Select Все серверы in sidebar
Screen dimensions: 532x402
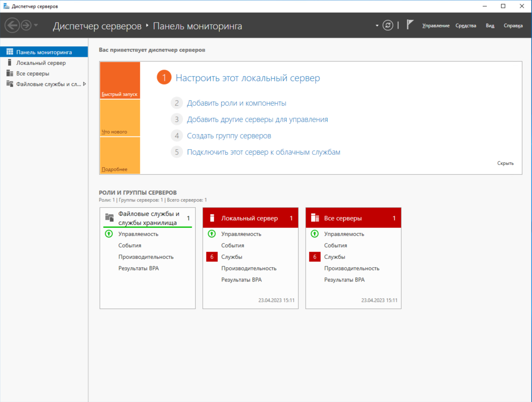pos(33,73)
